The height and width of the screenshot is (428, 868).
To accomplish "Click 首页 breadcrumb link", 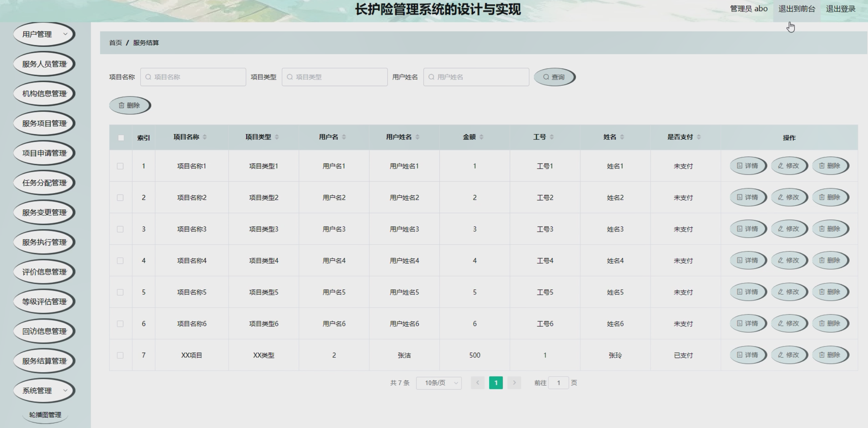I will click(115, 43).
